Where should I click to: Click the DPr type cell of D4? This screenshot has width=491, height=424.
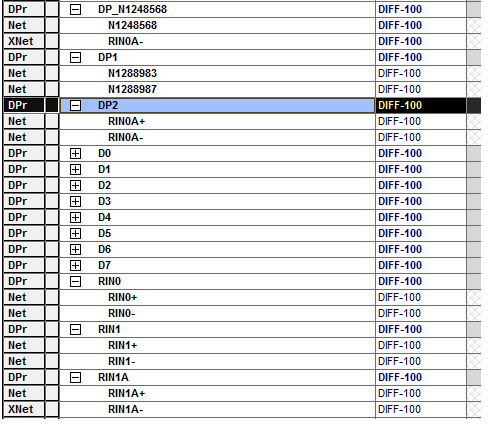(x=24, y=217)
